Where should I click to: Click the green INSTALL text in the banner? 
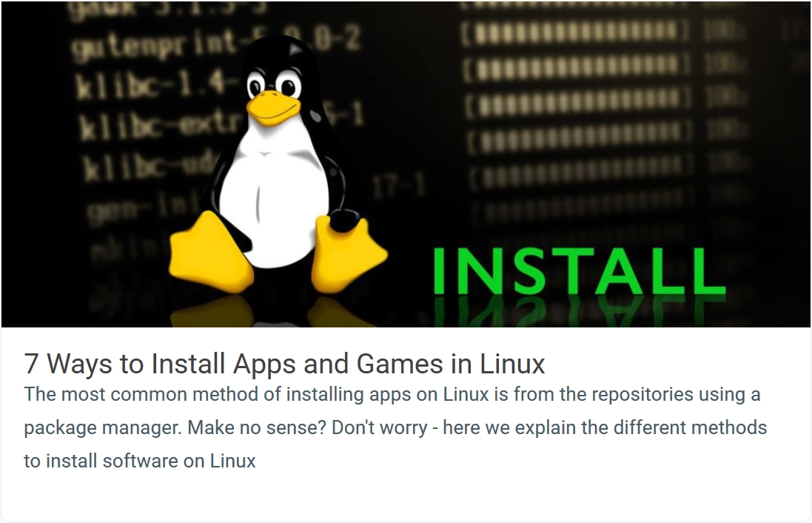point(578,272)
